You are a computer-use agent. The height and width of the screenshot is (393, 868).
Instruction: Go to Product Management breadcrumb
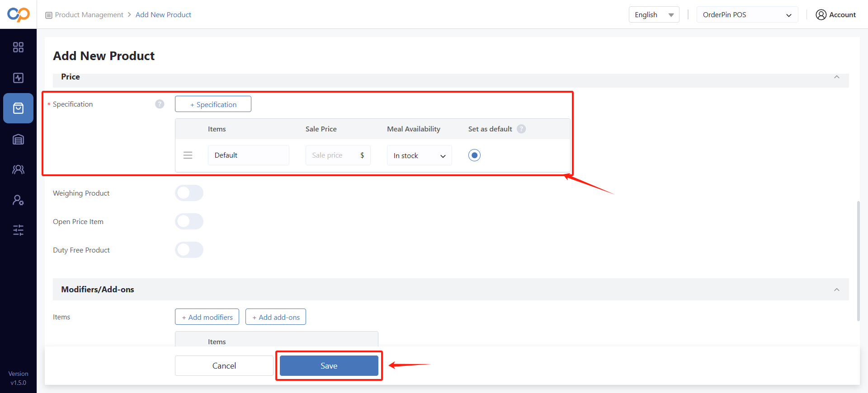click(x=89, y=15)
